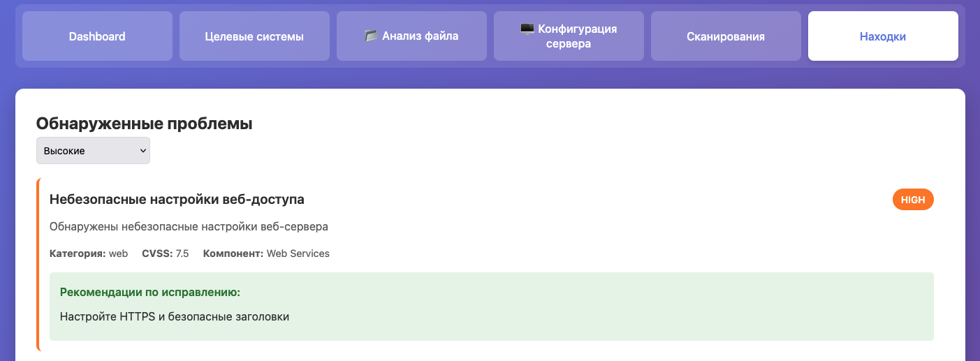Click the orange HIGH severity badge
The image size is (980, 361).
pyautogui.click(x=912, y=200)
